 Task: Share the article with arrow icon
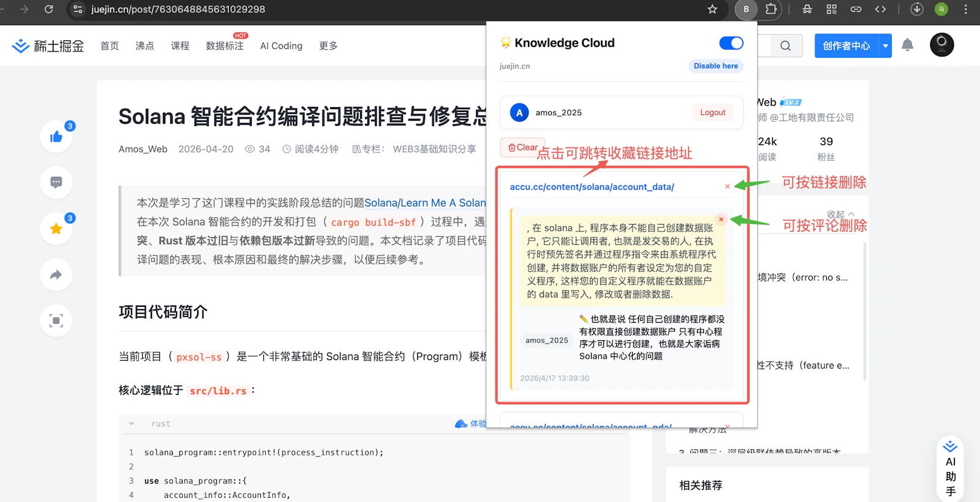[56, 275]
